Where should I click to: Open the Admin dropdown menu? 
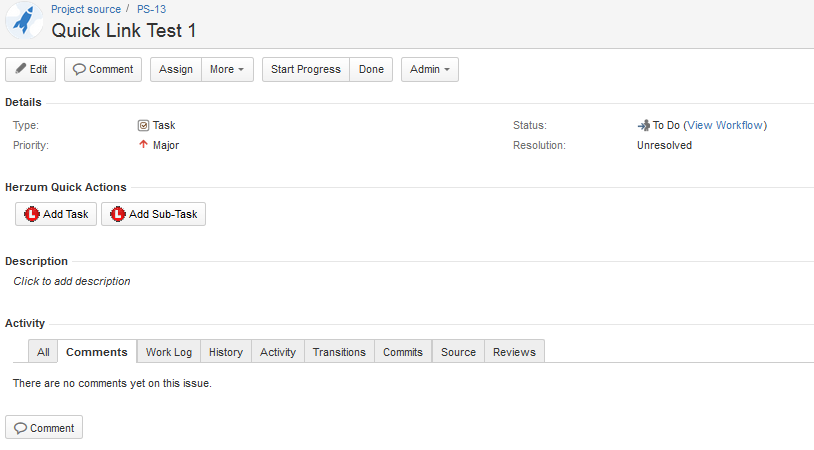430,69
